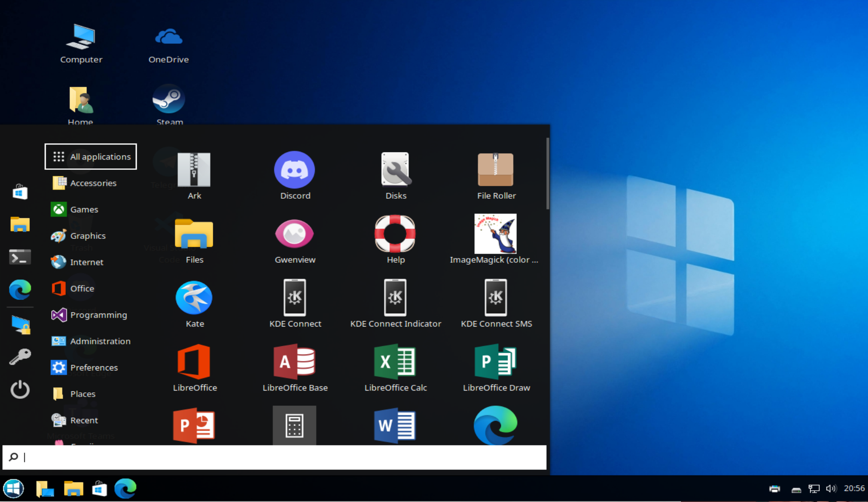The height and width of the screenshot is (502, 868).
Task: Click the application list scrollbar
Action: [x=547, y=173]
